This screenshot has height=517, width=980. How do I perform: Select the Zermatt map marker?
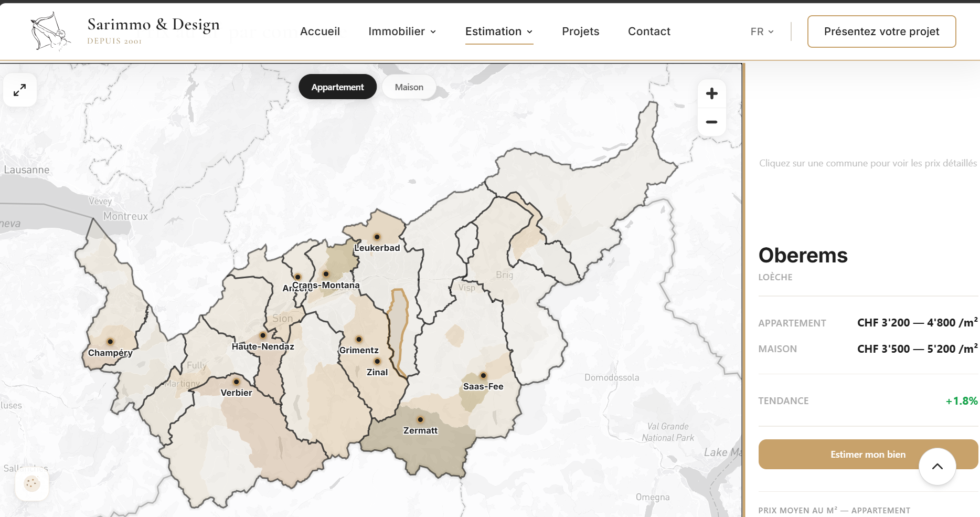click(x=420, y=420)
